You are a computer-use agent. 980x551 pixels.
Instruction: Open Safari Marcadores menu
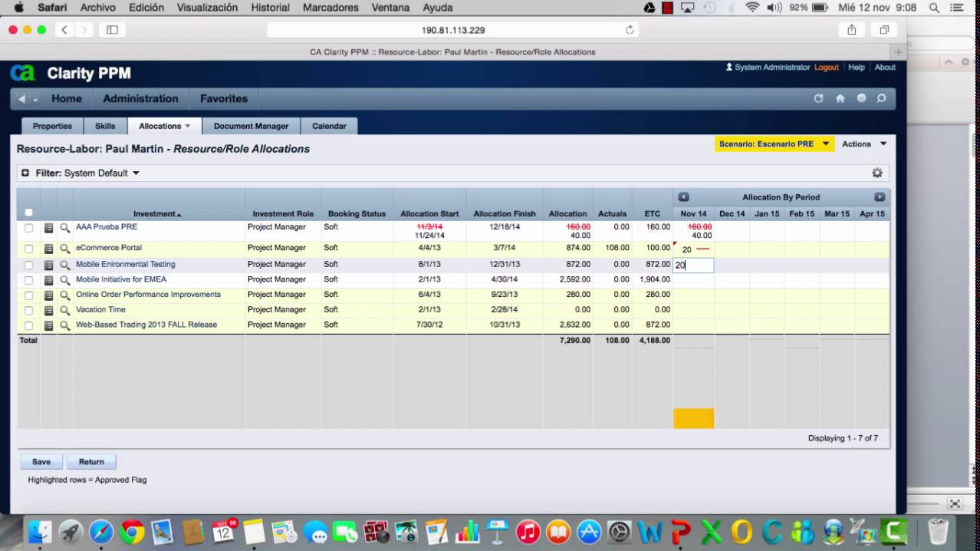click(331, 8)
